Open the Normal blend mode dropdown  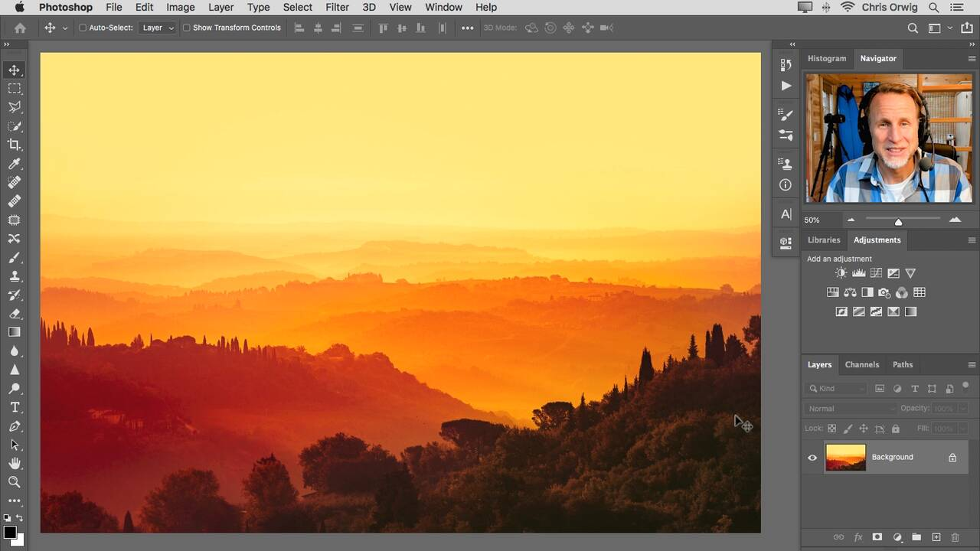[851, 409]
